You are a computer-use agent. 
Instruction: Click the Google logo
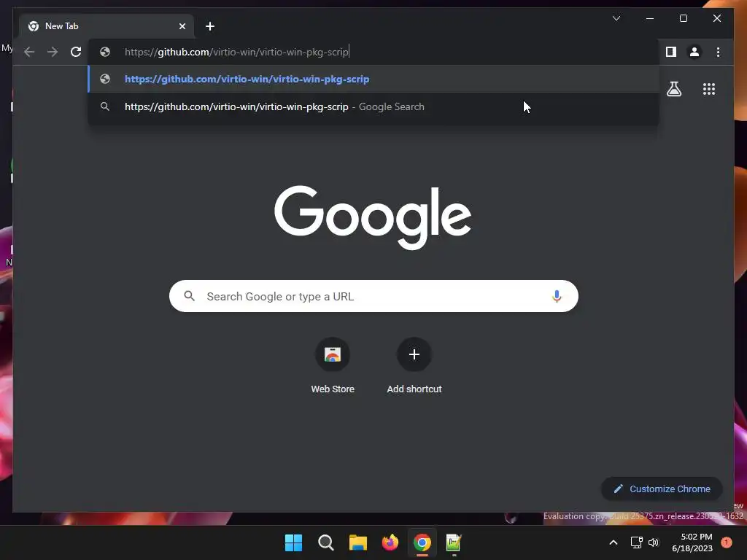click(x=373, y=217)
